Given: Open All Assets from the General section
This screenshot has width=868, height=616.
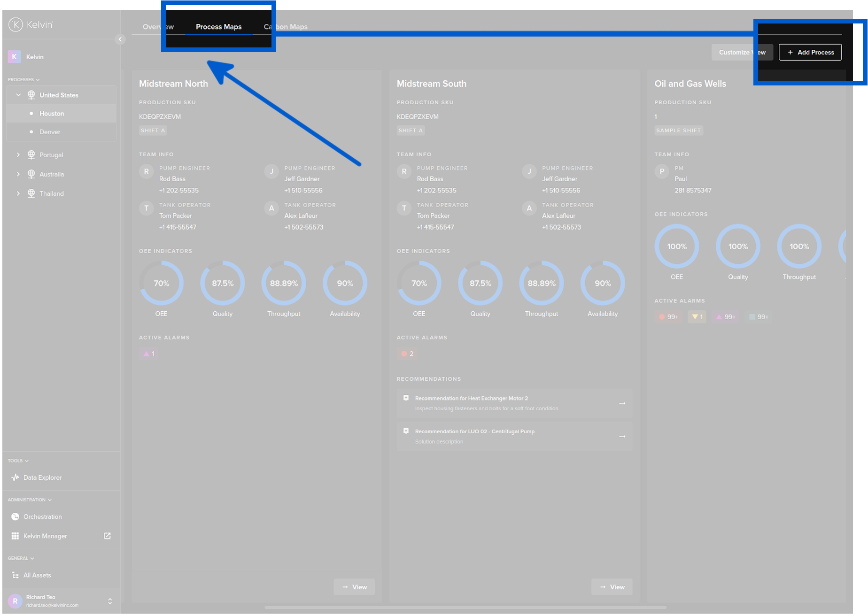Looking at the screenshot, I should (37, 575).
